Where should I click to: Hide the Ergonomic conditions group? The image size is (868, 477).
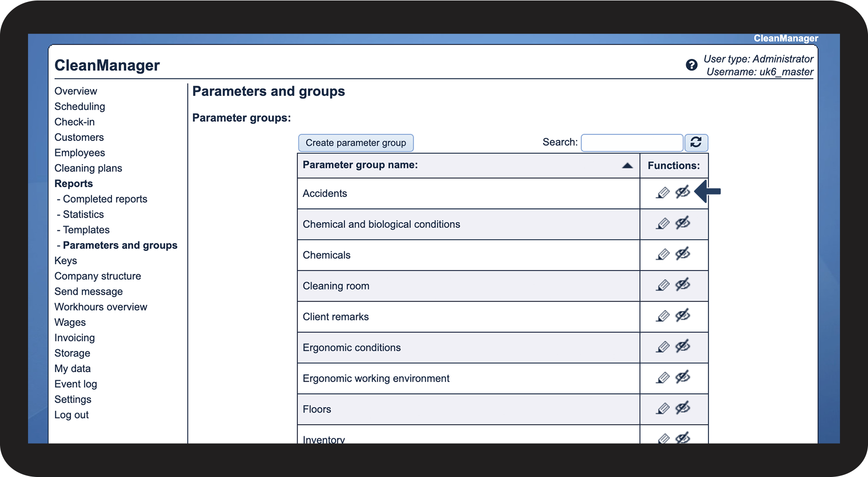pos(682,346)
